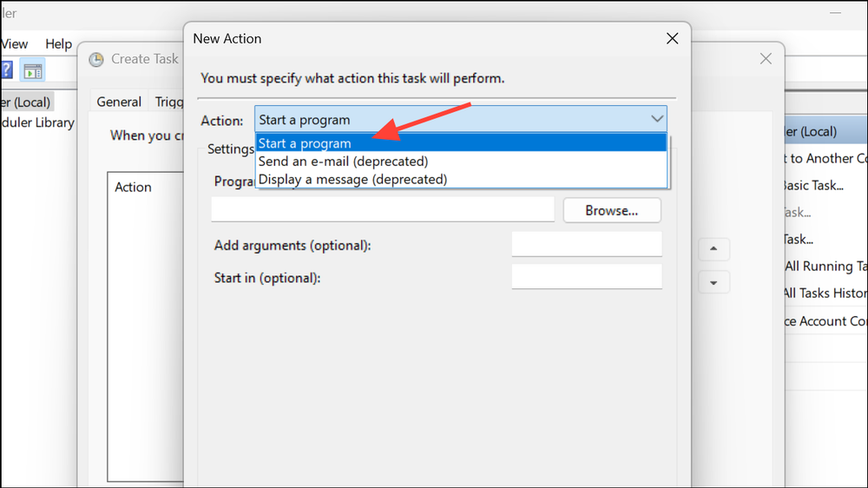
Task: Expand the Action dropdown chevron
Action: pyautogui.click(x=656, y=119)
